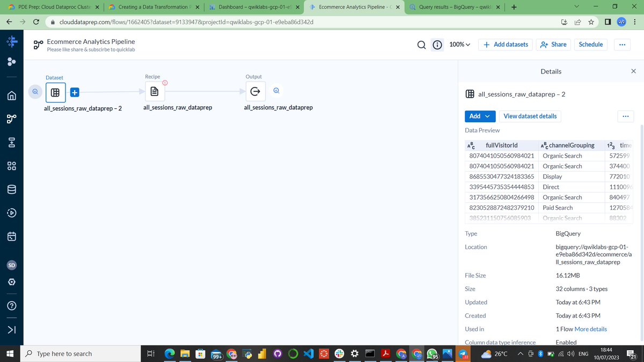Open a new browser tab with plus
The image size is (644, 362).
(x=514, y=8)
